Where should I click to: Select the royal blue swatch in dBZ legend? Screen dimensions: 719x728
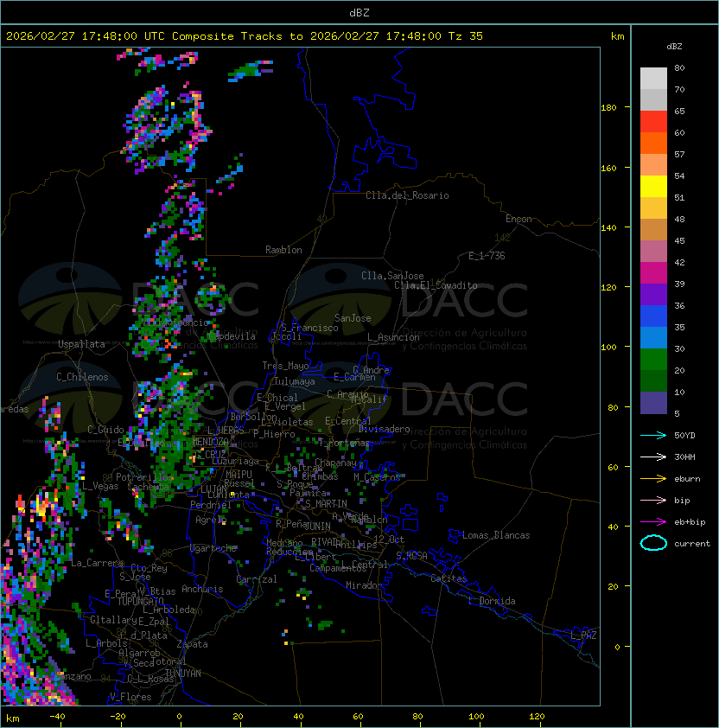coord(653,316)
